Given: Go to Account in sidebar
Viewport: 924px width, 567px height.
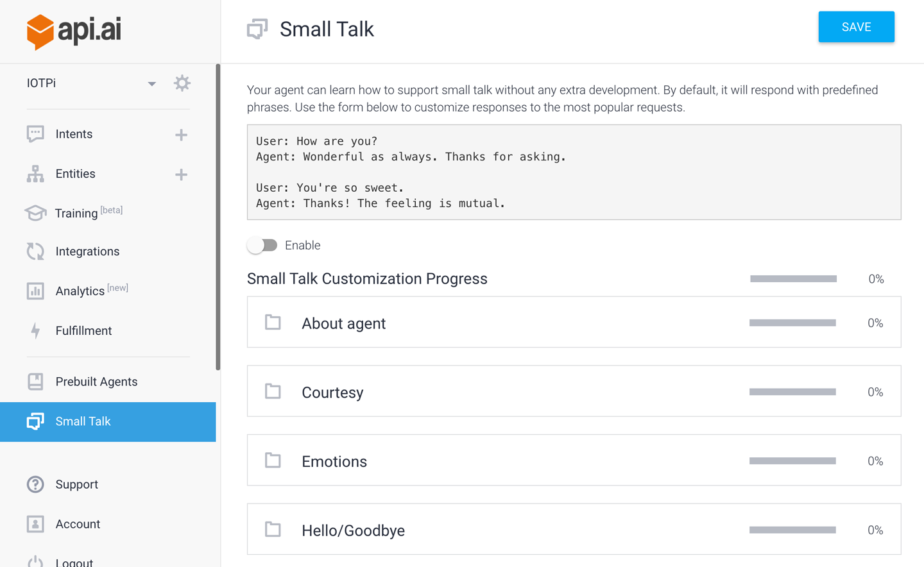Looking at the screenshot, I should tap(78, 524).
